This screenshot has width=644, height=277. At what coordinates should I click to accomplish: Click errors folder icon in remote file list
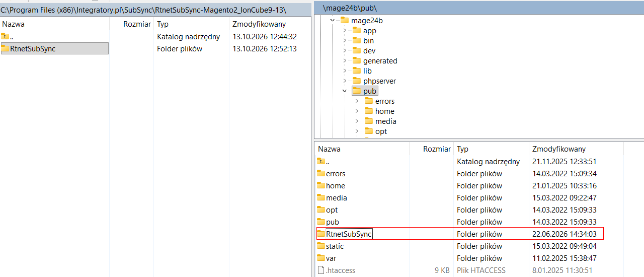tap(321, 173)
